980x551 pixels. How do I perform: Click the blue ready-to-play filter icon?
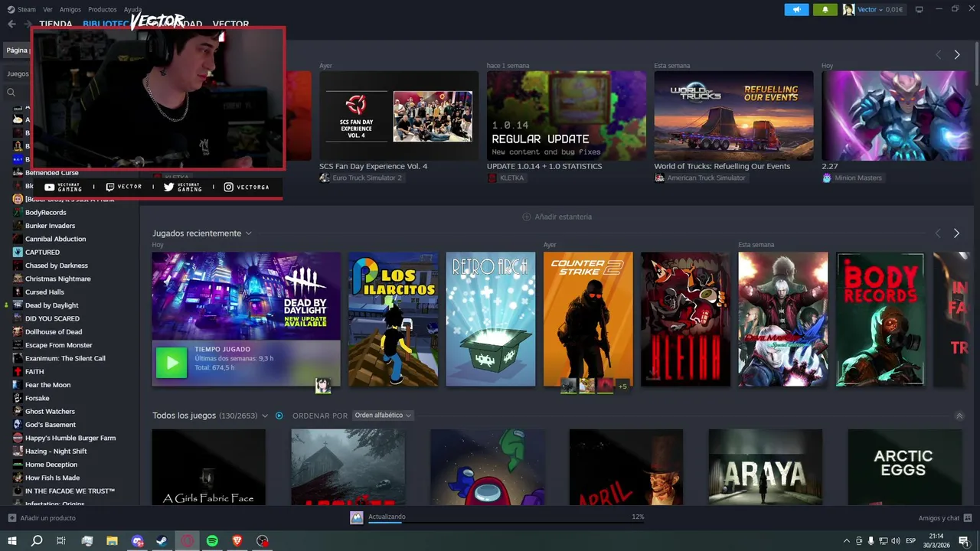click(279, 416)
